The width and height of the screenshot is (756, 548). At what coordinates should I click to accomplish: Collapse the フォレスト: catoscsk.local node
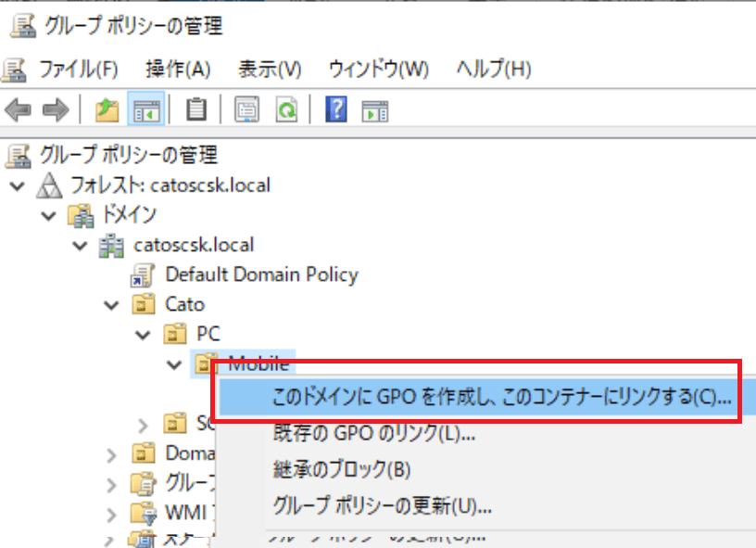[17, 185]
